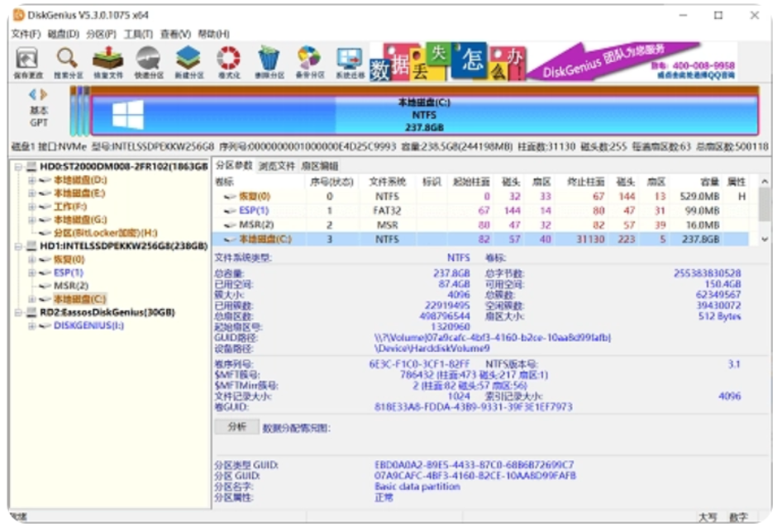Open the Quick Partition (快速分区) tool
Image resolution: width=782 pixels, height=532 pixels.
point(149,62)
